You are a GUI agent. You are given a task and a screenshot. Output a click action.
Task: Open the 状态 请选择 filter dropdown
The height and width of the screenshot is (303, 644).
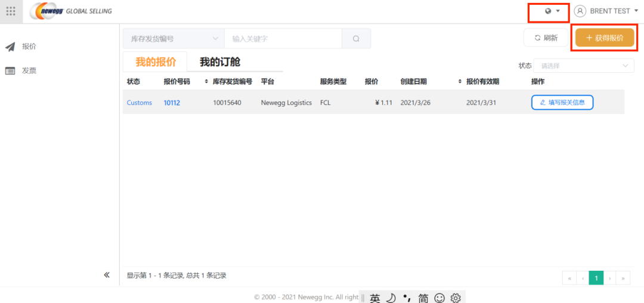click(584, 66)
